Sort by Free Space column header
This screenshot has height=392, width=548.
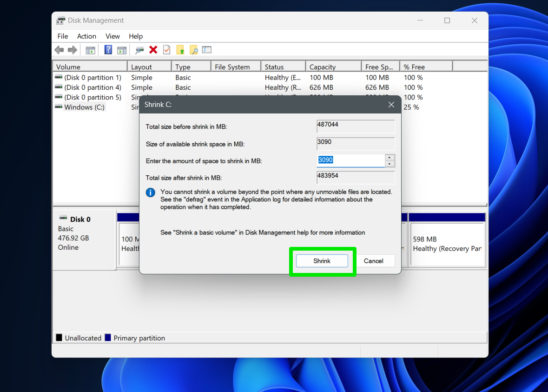pos(381,66)
